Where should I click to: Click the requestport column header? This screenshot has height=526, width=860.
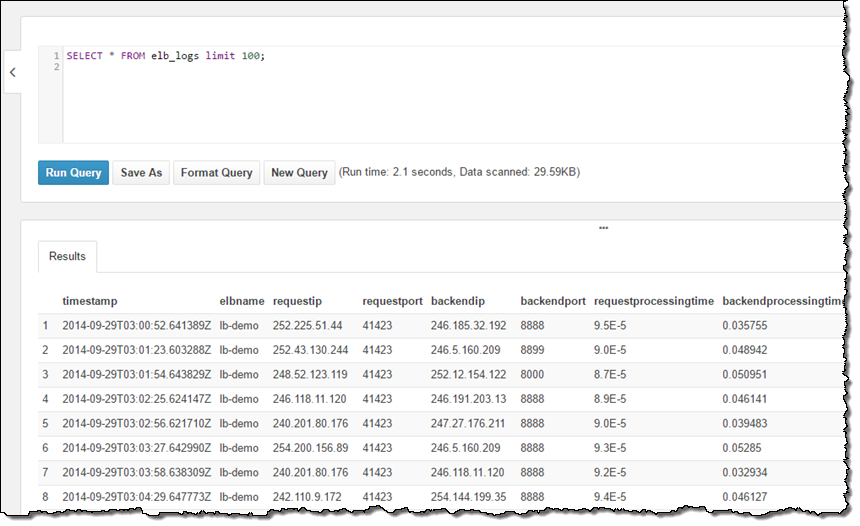click(x=392, y=300)
